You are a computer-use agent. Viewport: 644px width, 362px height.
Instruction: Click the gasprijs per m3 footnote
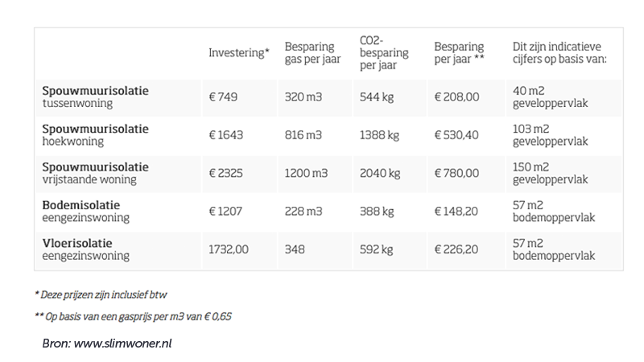pyautogui.click(x=133, y=316)
